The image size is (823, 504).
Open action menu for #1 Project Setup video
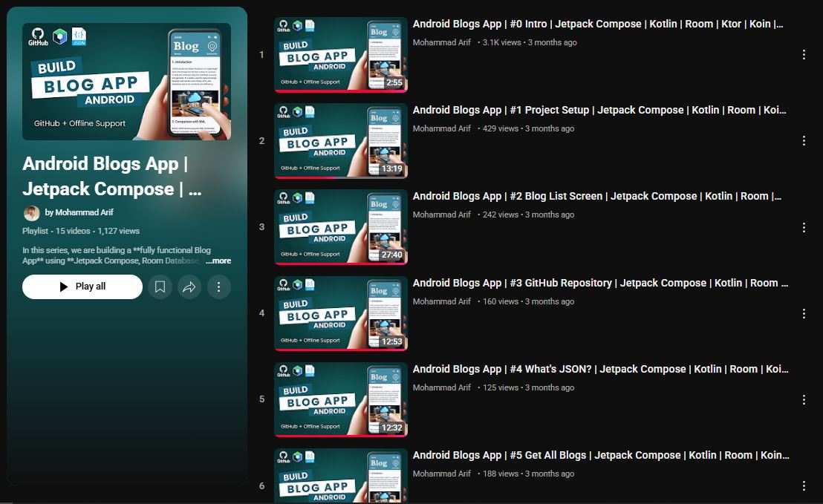(x=804, y=140)
